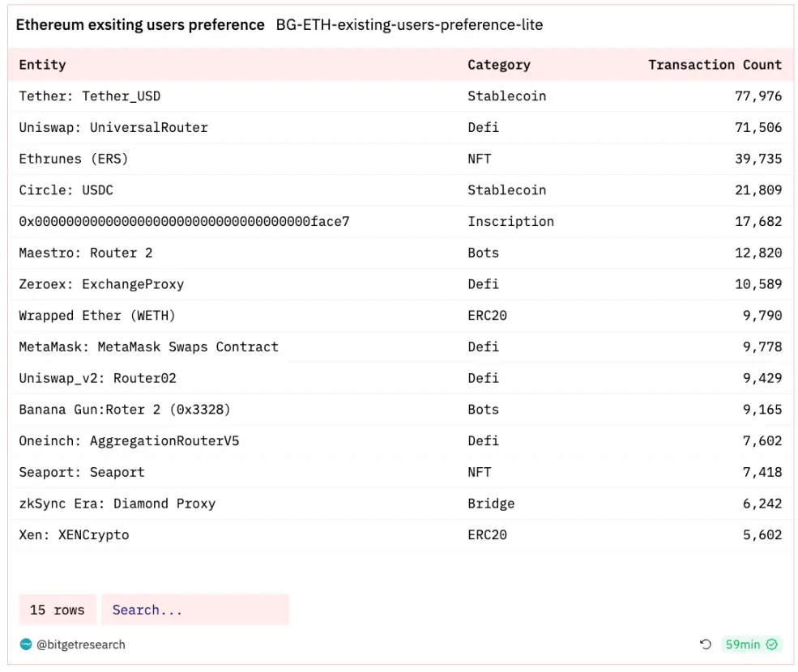This screenshot has width=798, height=672.
Task: Sort by the Entity column header
Action: coord(42,65)
